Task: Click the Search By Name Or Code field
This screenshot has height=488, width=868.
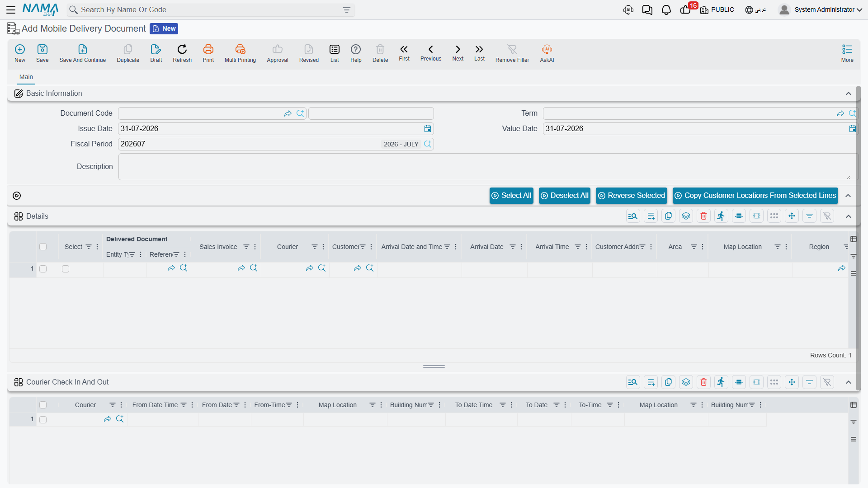Action: 210,10
